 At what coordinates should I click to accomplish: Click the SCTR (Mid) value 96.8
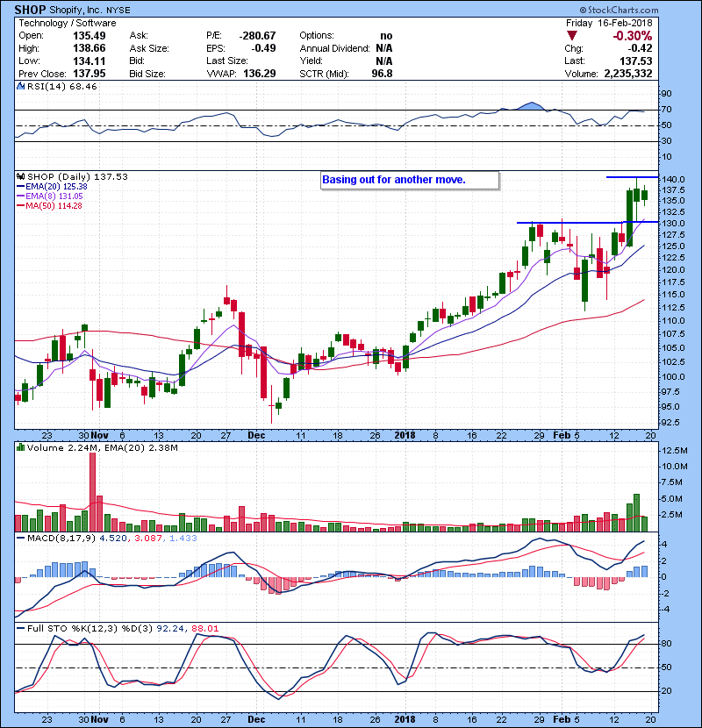[382, 74]
